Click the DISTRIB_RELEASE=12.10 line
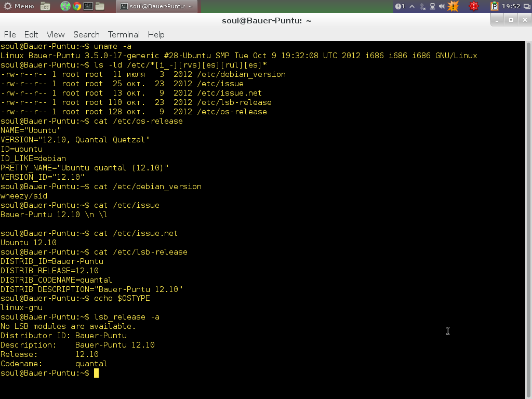This screenshot has width=532, height=399. 49,271
